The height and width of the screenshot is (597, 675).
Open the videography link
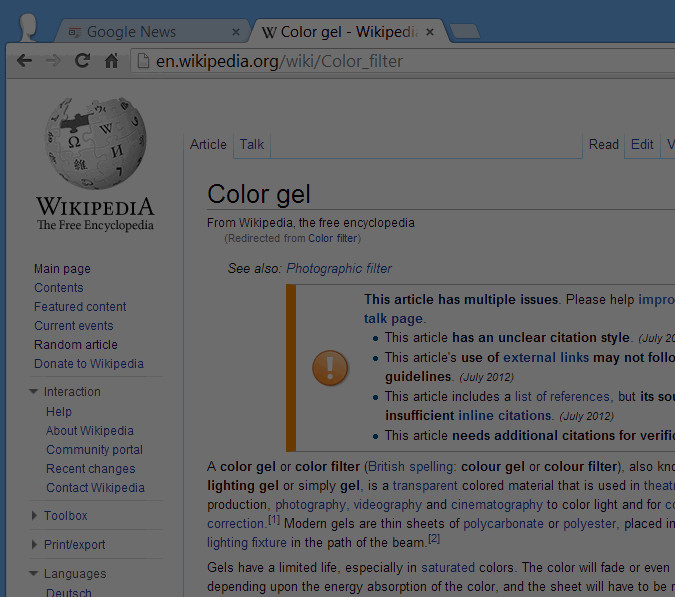coord(387,504)
